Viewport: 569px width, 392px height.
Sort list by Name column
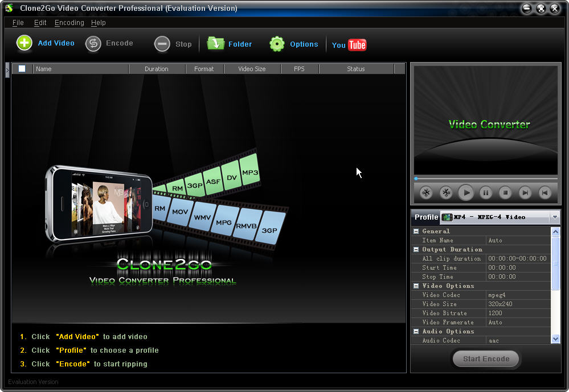pyautogui.click(x=80, y=69)
